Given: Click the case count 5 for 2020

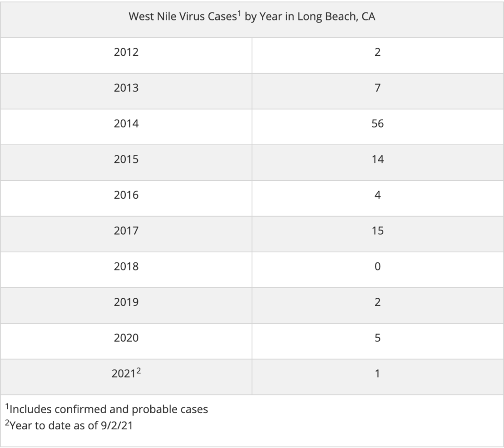Looking at the screenshot, I should [377, 338].
